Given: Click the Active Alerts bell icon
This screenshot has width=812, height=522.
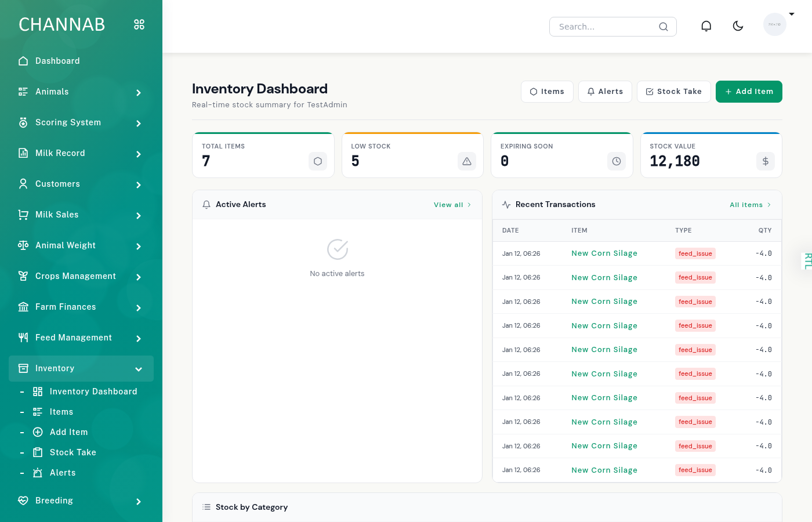Looking at the screenshot, I should tap(206, 204).
